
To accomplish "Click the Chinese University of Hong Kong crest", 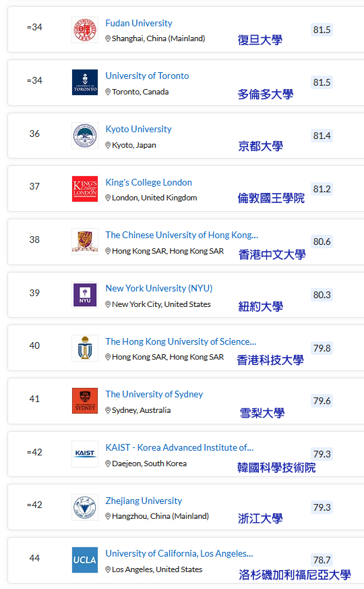I will [x=85, y=242].
